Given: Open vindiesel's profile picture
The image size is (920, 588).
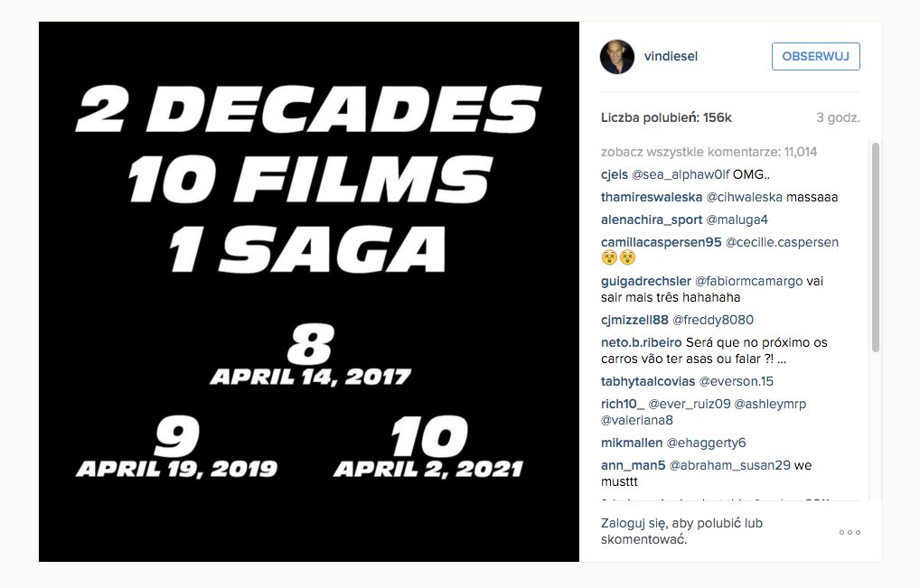Looking at the screenshot, I should (617, 56).
